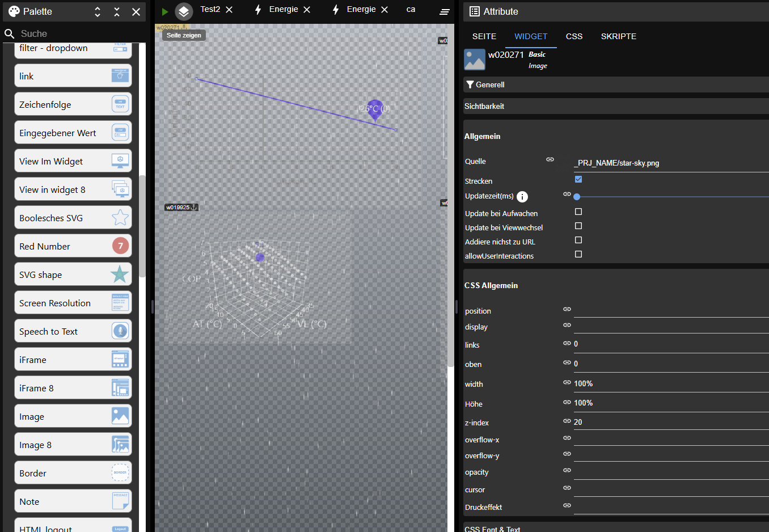The image size is (769, 532).
Task: Click the green play runtime button
Action: (x=164, y=11)
